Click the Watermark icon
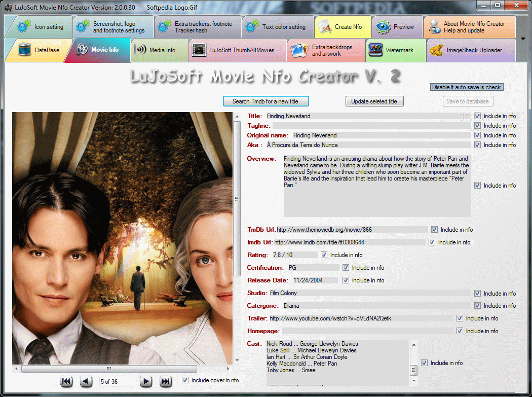532x397 pixels. click(375, 50)
